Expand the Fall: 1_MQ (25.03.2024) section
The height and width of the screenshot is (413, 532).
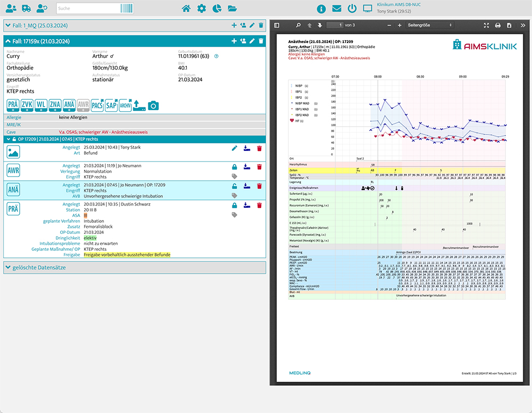click(x=8, y=26)
